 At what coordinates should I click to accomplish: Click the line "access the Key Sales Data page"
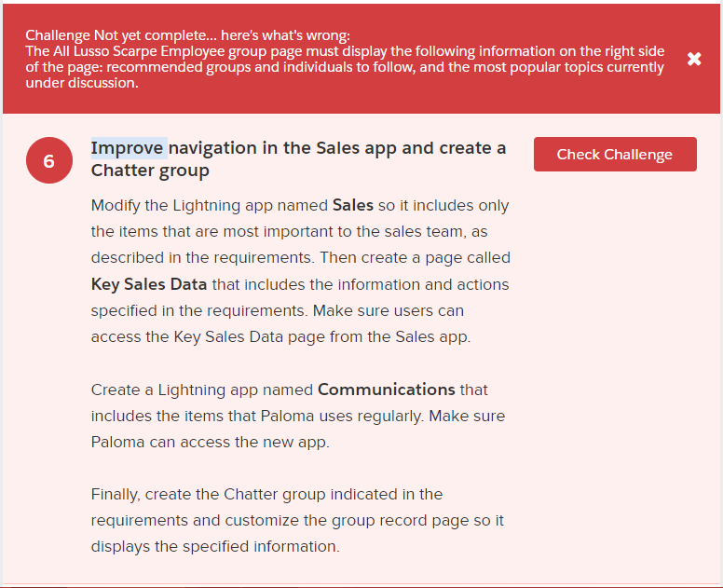(280, 336)
